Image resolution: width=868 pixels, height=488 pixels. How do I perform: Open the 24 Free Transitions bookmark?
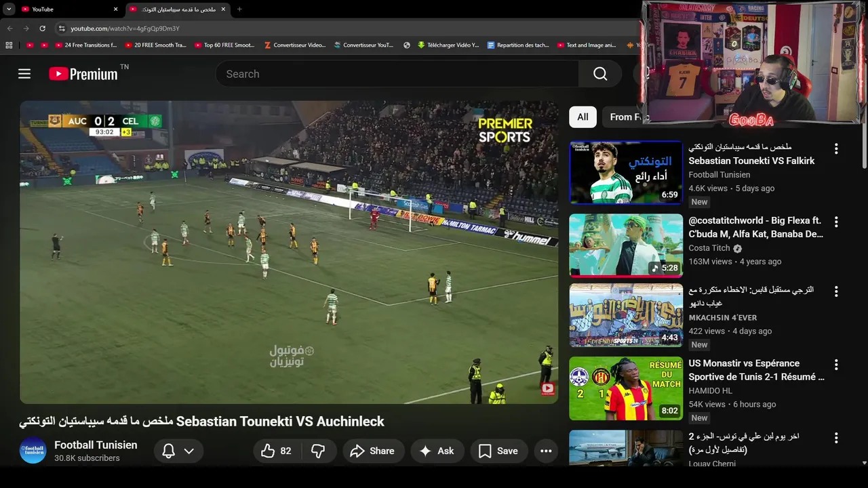tap(85, 45)
